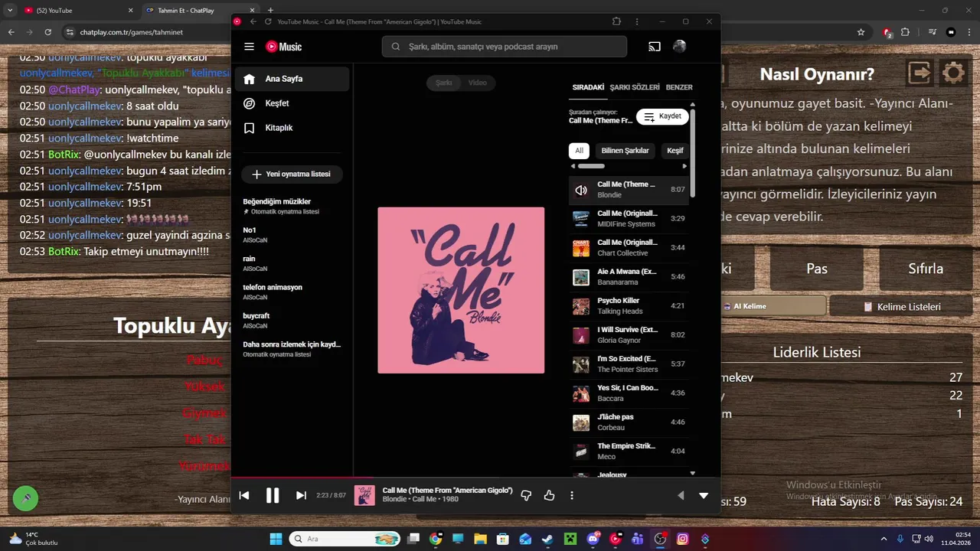Screen dimensions: 980x551
Task: Open Kitaplık in sidebar
Action: click(x=292, y=128)
